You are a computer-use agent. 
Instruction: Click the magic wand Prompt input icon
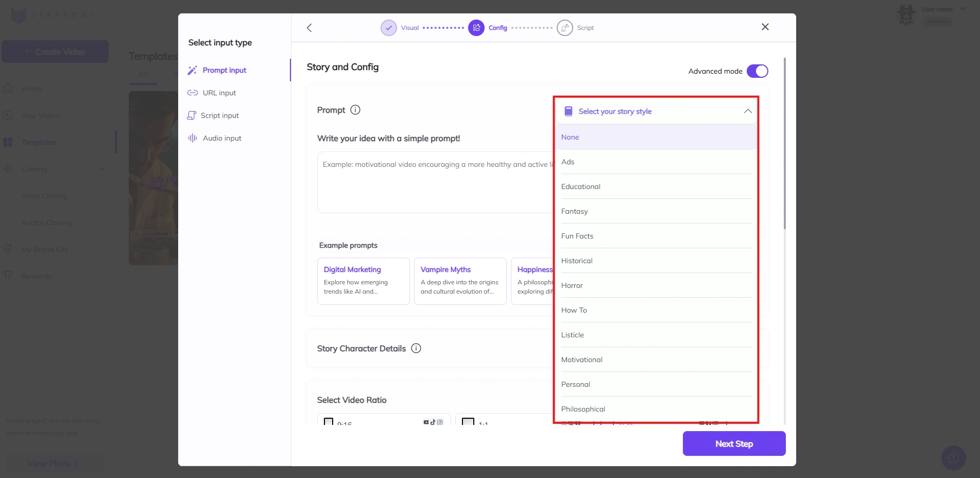point(192,70)
